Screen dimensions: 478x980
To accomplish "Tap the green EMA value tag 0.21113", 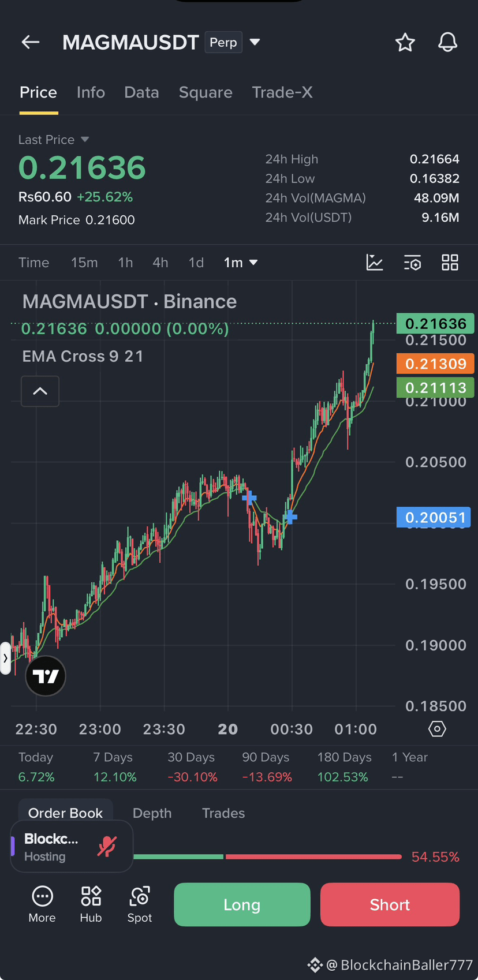I will tap(435, 387).
